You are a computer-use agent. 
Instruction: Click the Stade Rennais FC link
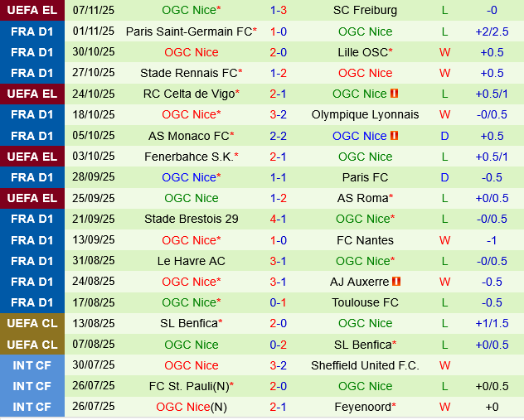[189, 73]
